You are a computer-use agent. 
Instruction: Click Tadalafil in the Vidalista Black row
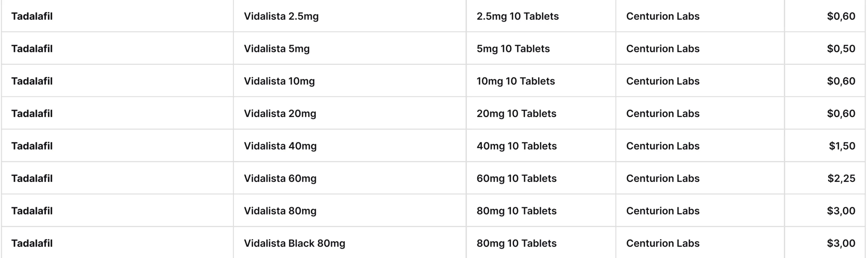point(32,243)
